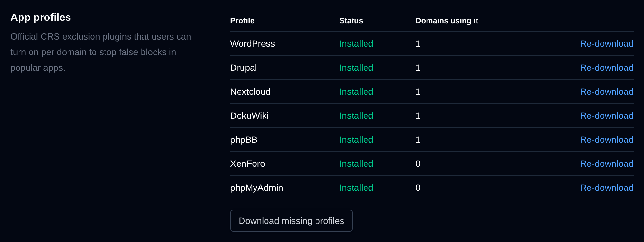The width and height of the screenshot is (644, 242).
Task: Click the Installed status for XenForo
Action: (x=356, y=164)
